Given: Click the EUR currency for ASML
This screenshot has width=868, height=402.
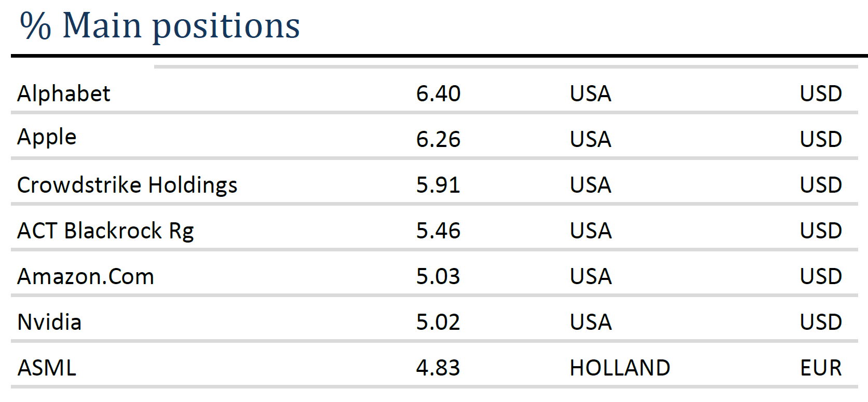Looking at the screenshot, I should point(821,368).
